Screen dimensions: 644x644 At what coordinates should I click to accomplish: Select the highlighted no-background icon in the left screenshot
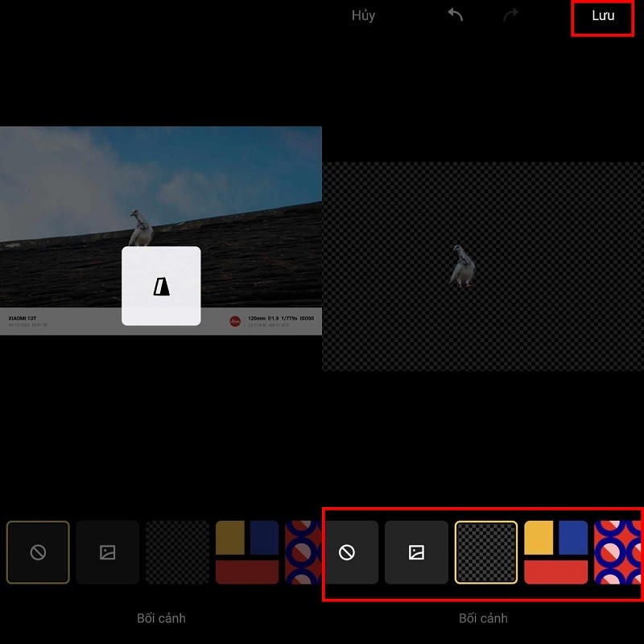(x=38, y=552)
